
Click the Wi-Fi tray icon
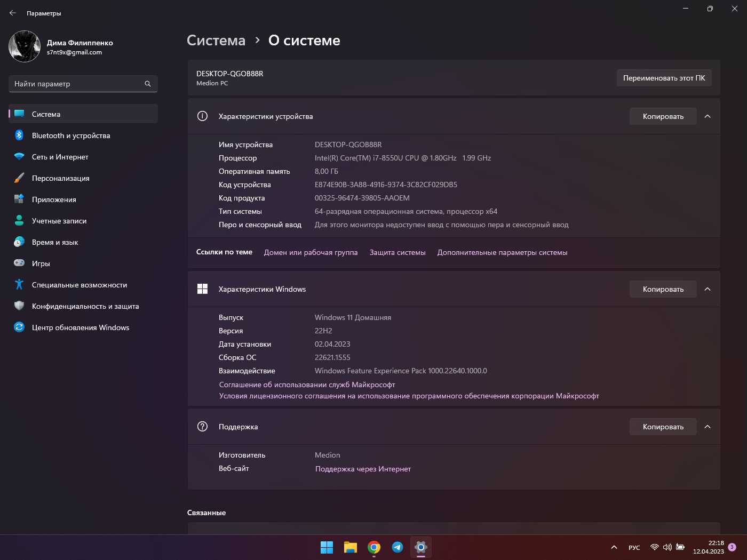coord(655,547)
